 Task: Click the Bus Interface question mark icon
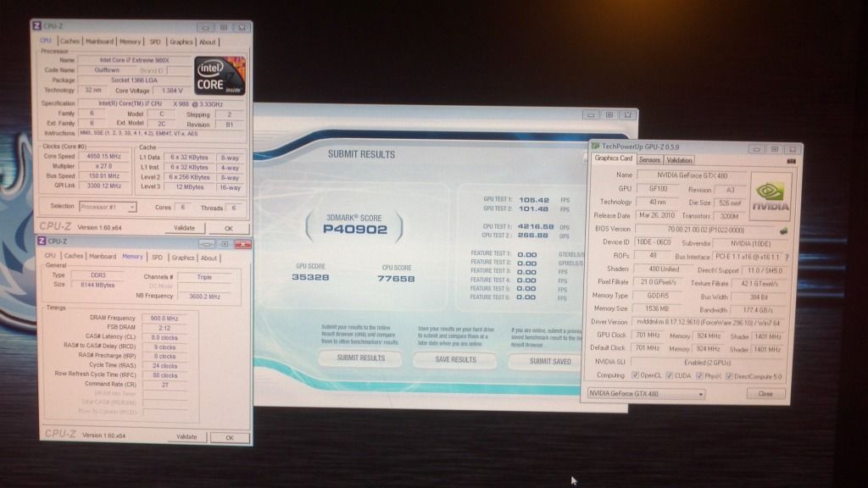(786, 257)
